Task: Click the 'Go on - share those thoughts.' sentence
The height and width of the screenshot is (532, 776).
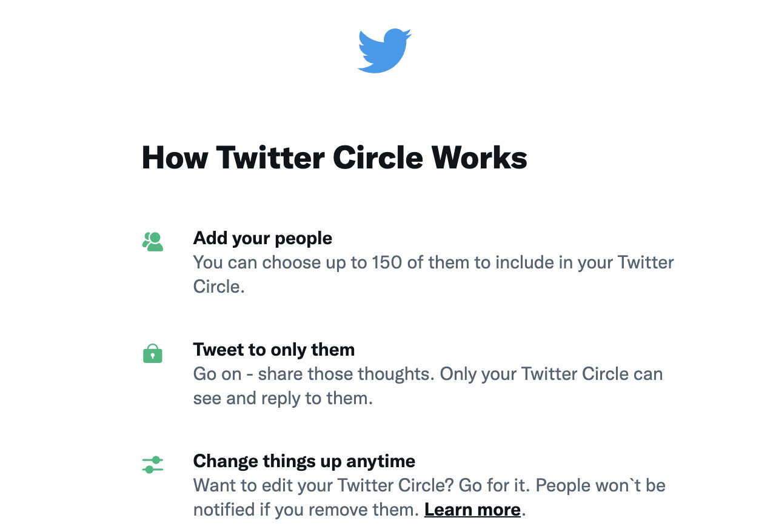Action: tap(313, 374)
